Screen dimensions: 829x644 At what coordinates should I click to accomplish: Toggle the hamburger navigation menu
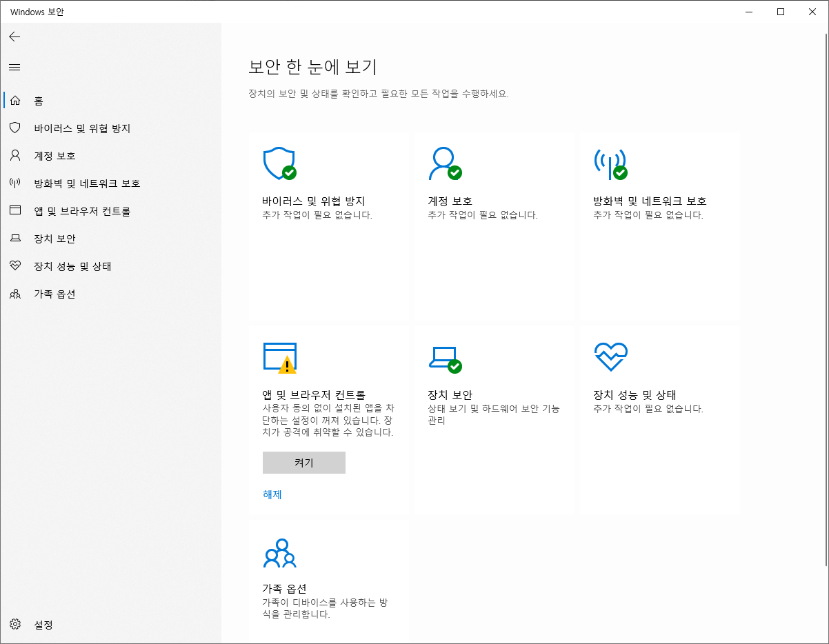click(14, 67)
